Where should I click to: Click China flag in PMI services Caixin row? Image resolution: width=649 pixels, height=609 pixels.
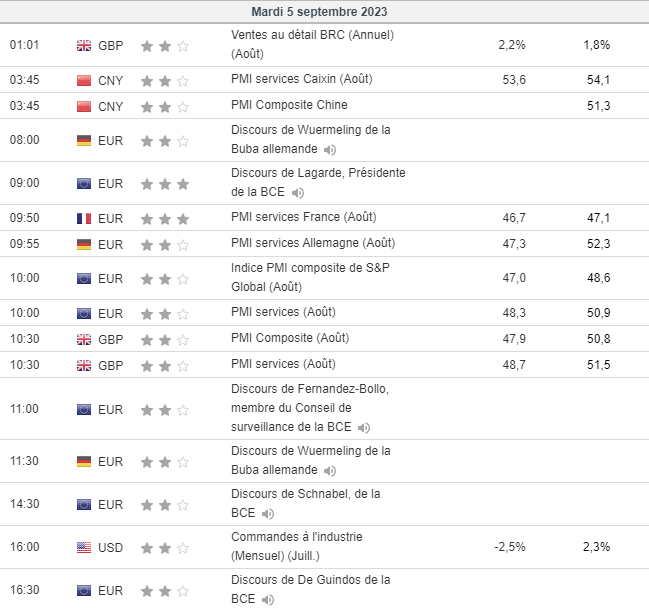[84, 80]
